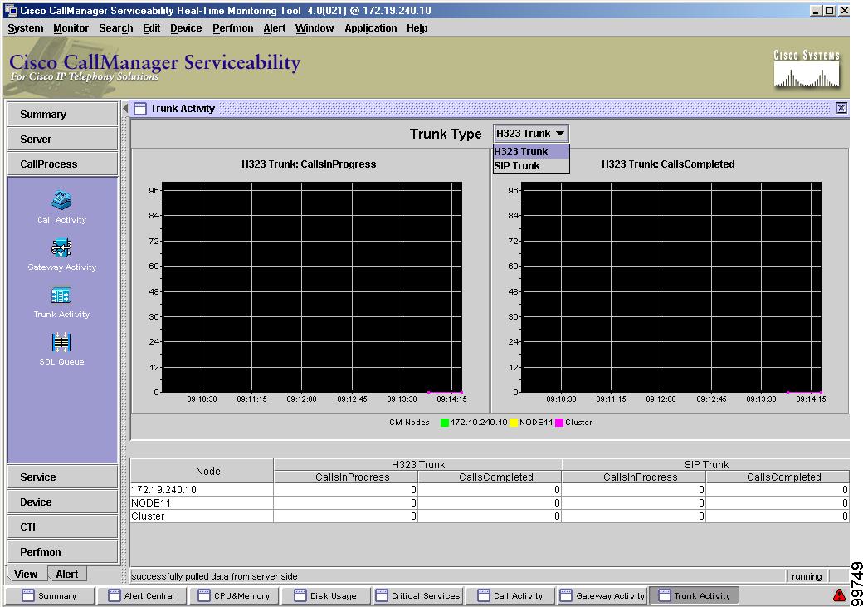868x607 pixels.
Task: Click the H323 Trunk CallsCompleted chart
Action: [671, 286]
